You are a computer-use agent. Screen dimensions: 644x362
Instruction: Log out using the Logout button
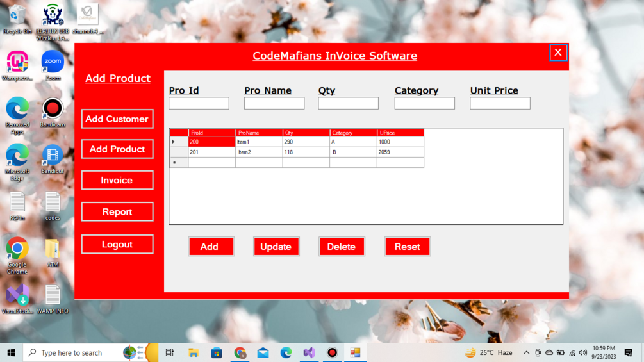click(x=117, y=244)
